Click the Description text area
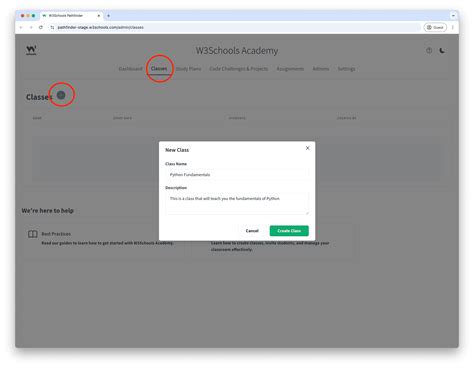 pyautogui.click(x=237, y=203)
